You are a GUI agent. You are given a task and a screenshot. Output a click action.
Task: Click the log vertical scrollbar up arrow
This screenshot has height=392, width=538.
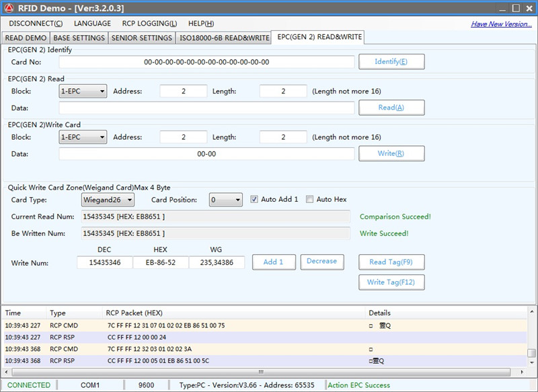532,311
